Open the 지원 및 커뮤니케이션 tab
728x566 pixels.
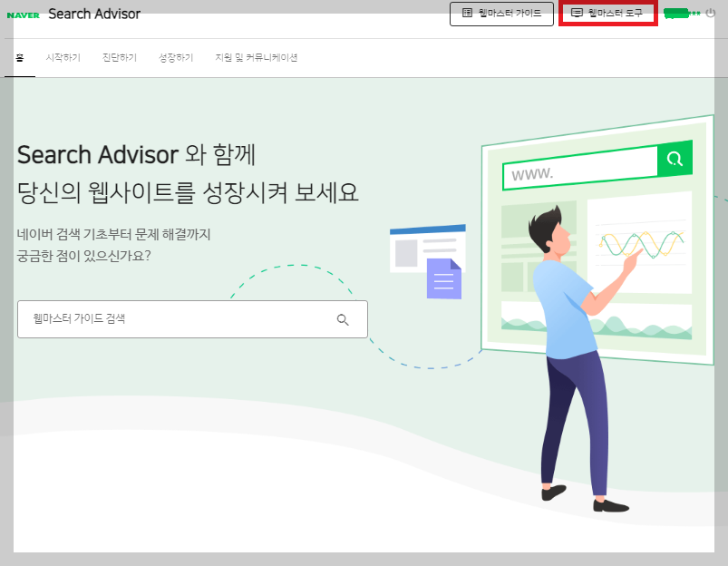coord(257,58)
